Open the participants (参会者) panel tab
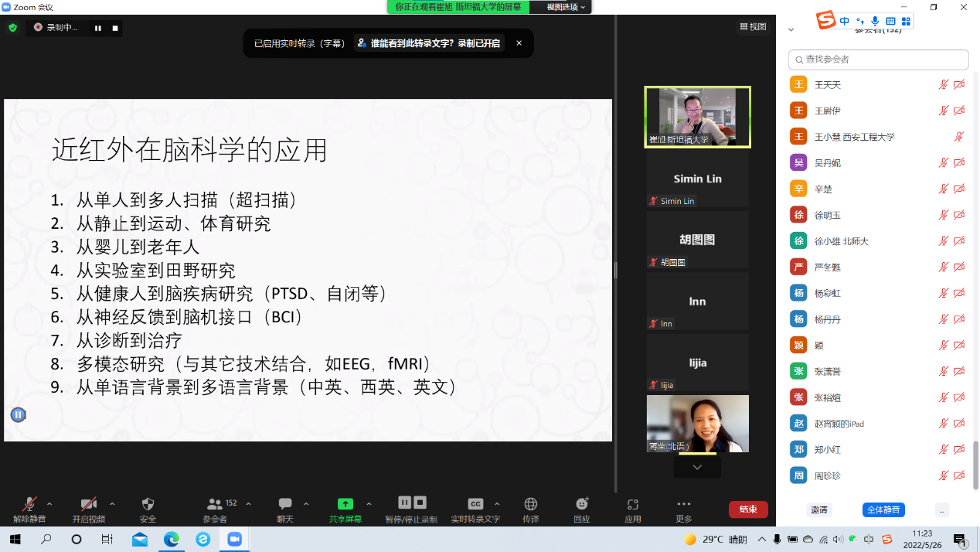The width and height of the screenshot is (980, 552). [215, 504]
